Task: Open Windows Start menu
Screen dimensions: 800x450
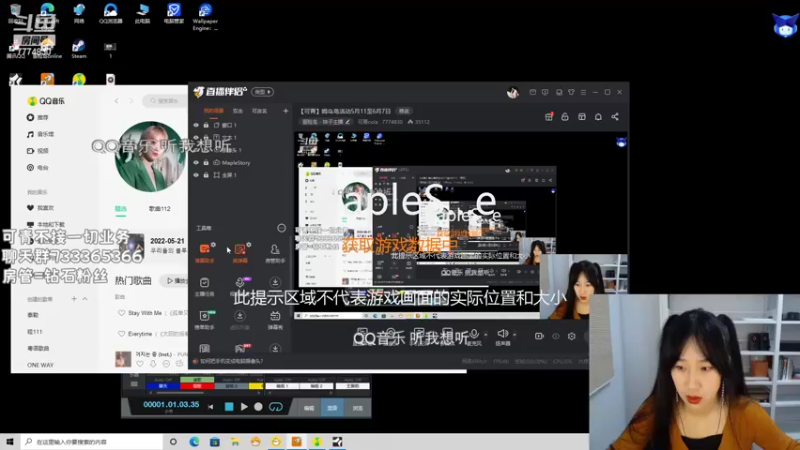Action: point(10,442)
